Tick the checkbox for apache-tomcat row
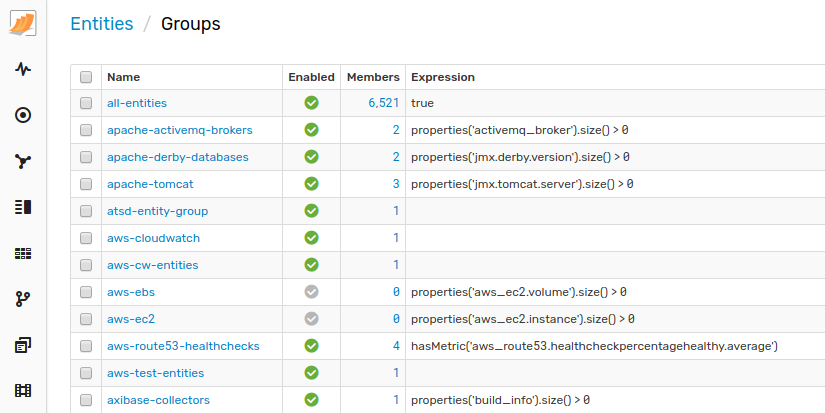The height and width of the screenshot is (413, 825). click(86, 184)
